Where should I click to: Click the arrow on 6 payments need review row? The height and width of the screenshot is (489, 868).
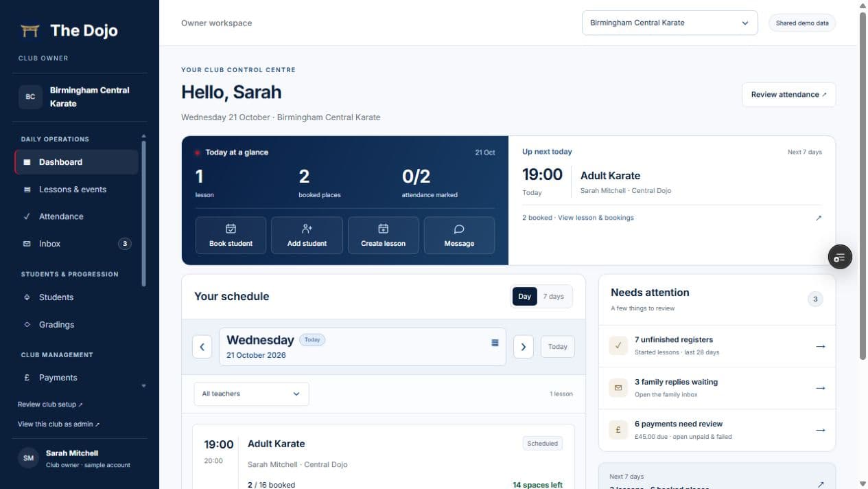point(820,431)
